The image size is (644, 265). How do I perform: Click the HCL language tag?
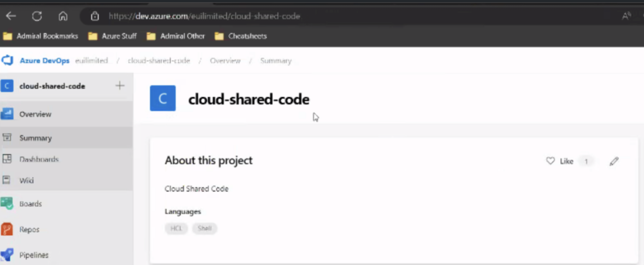pyautogui.click(x=176, y=228)
